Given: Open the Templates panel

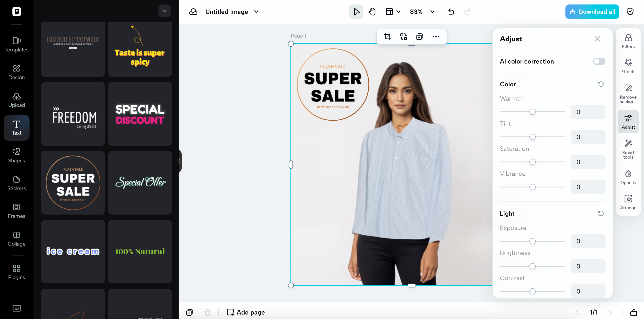Looking at the screenshot, I should 17,45.
